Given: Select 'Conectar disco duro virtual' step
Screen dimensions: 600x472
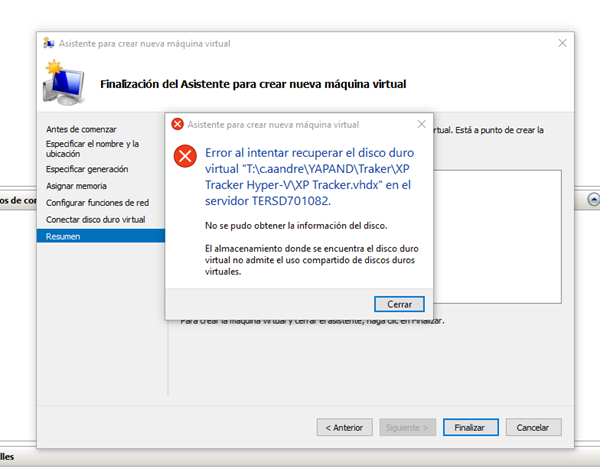Looking at the screenshot, I should (95, 220).
